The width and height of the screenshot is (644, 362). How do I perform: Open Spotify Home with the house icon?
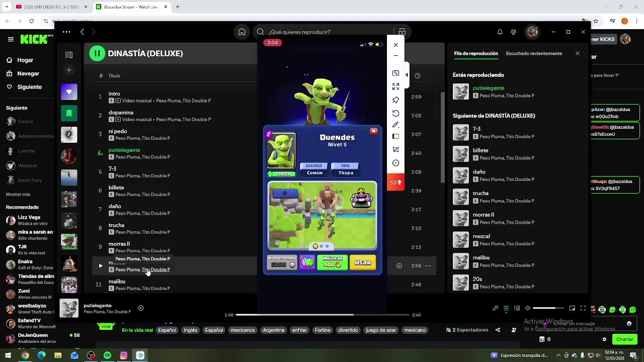(x=242, y=32)
